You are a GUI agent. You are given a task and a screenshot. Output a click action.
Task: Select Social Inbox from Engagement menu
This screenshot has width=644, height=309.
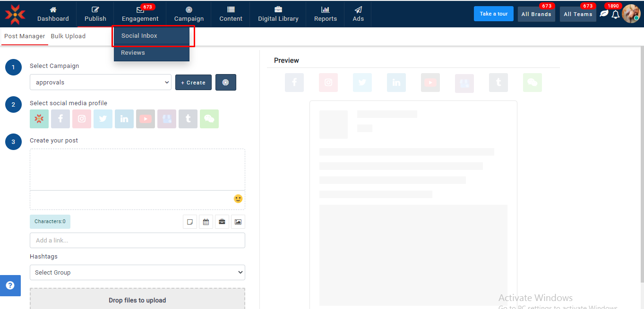coord(139,36)
